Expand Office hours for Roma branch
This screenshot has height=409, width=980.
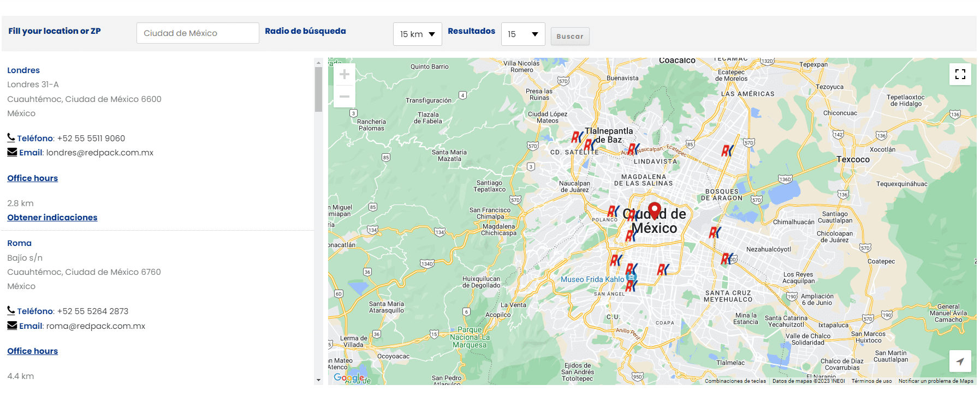tap(32, 351)
